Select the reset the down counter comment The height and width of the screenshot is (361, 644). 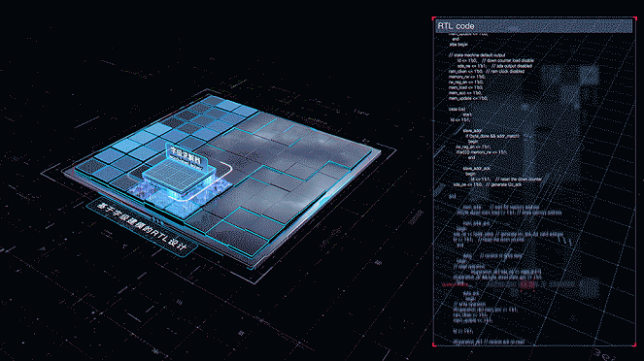[519, 180]
